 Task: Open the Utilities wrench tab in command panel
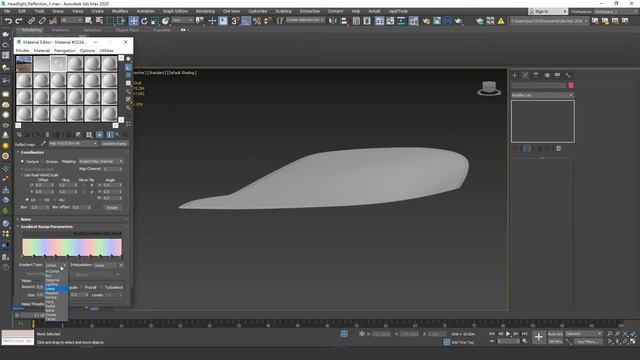(x=568, y=76)
